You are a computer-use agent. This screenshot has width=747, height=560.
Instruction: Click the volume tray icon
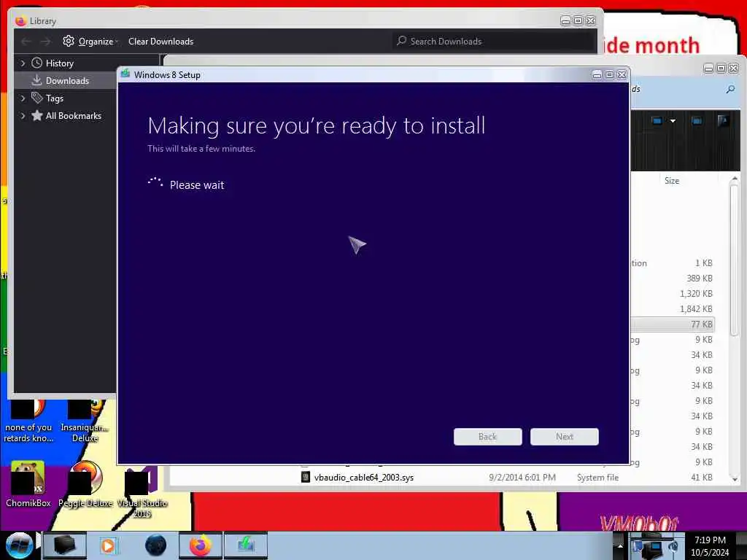point(673,546)
